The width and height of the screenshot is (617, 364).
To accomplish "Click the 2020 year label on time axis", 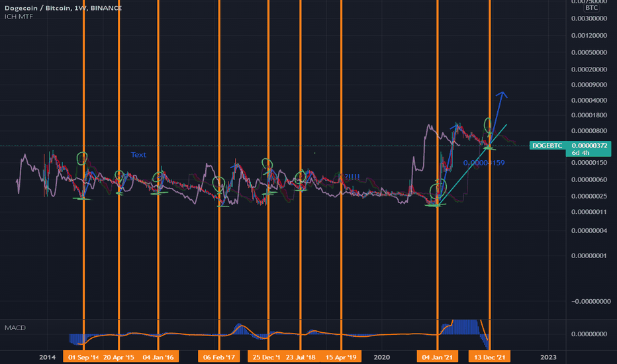I will (x=382, y=357).
